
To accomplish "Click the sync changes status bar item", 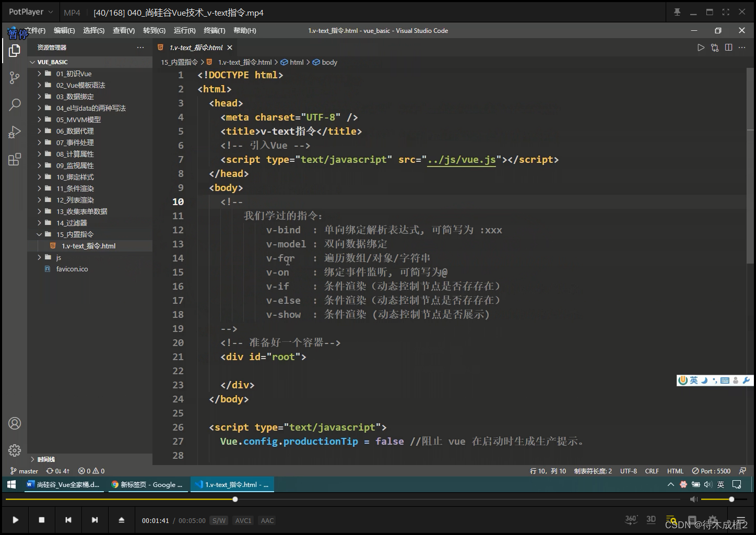I will coord(57,471).
